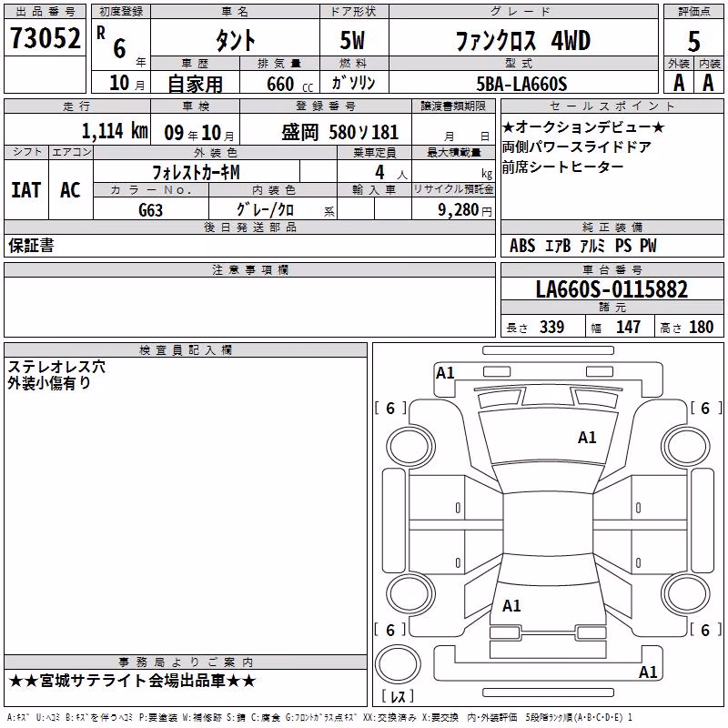The height and width of the screenshot is (728, 728).
Task: Select the interior color グレー/クロ
Action: [266, 210]
